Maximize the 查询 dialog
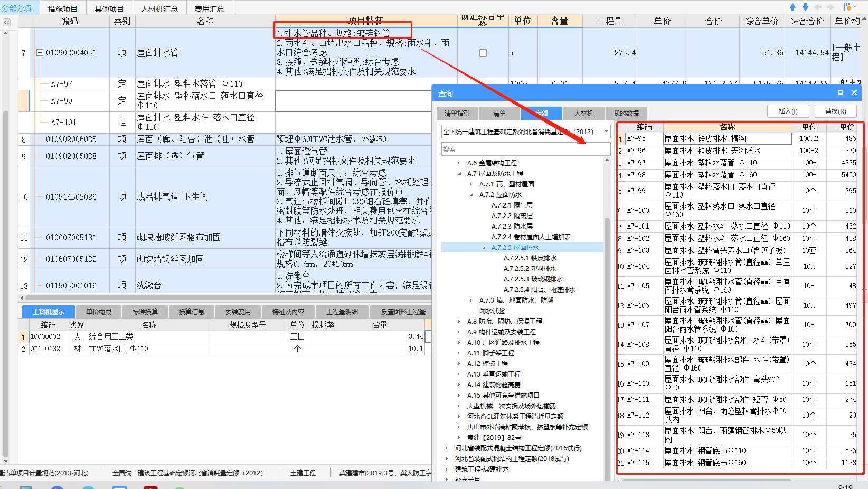The height and width of the screenshot is (489, 868). click(841, 92)
